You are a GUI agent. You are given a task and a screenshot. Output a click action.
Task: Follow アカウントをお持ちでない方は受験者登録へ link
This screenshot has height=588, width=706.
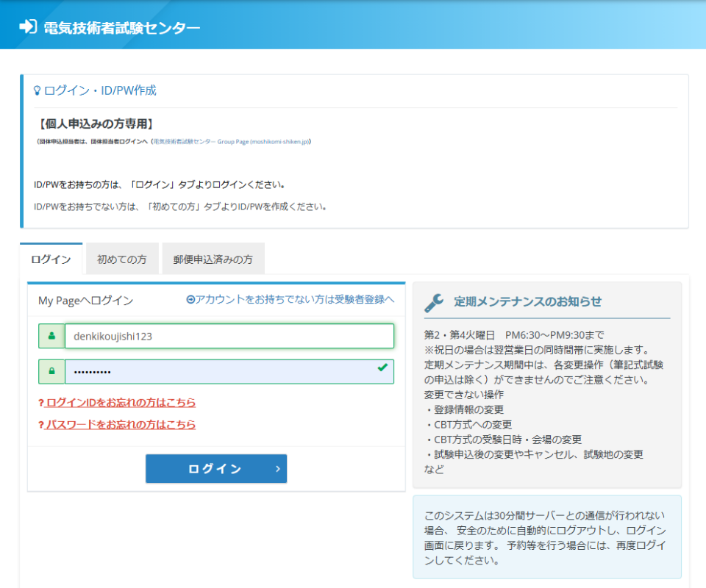290,300
